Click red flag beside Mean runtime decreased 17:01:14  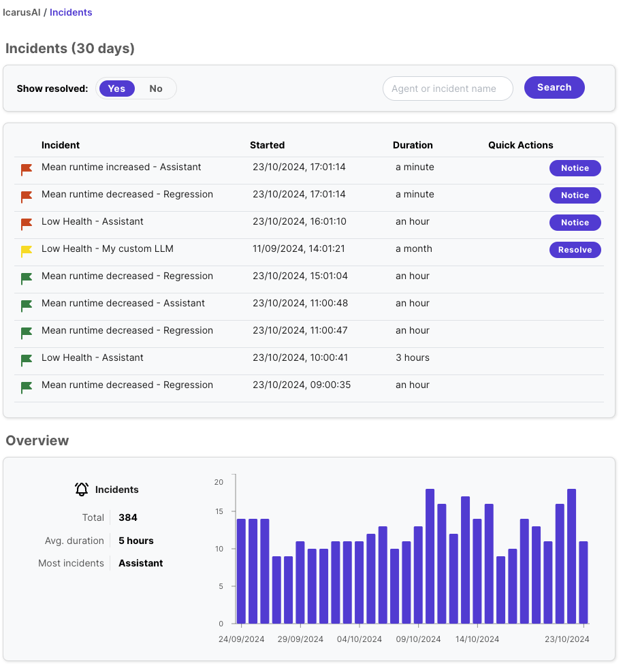point(27,197)
